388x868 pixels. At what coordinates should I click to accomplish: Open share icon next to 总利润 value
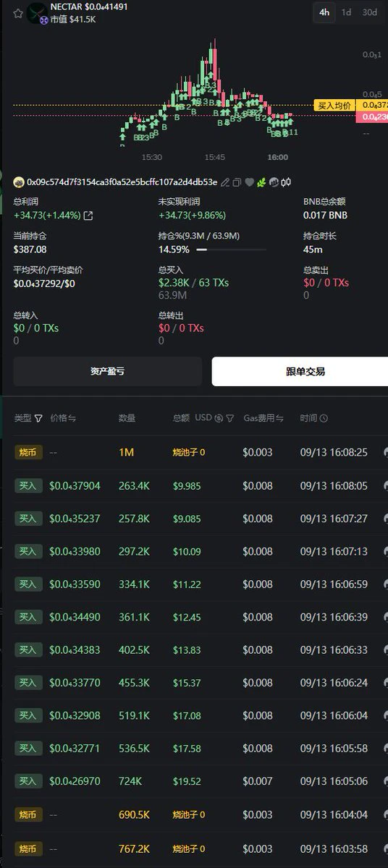[x=88, y=216]
